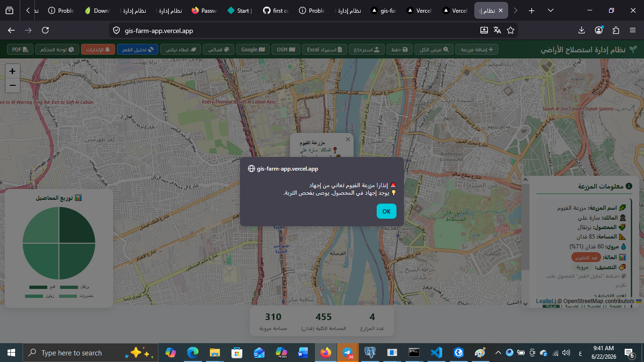Show hidden system tray icons

[x=498, y=353]
